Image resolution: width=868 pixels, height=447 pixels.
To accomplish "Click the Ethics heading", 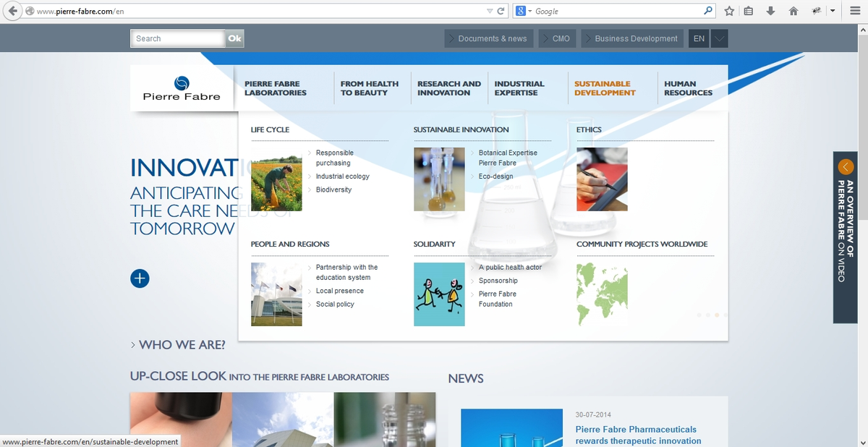I will (x=589, y=129).
